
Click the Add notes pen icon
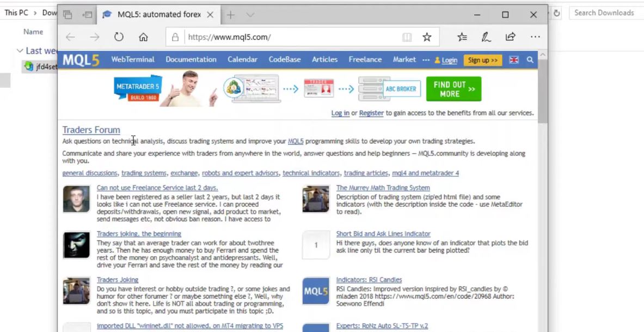(486, 37)
